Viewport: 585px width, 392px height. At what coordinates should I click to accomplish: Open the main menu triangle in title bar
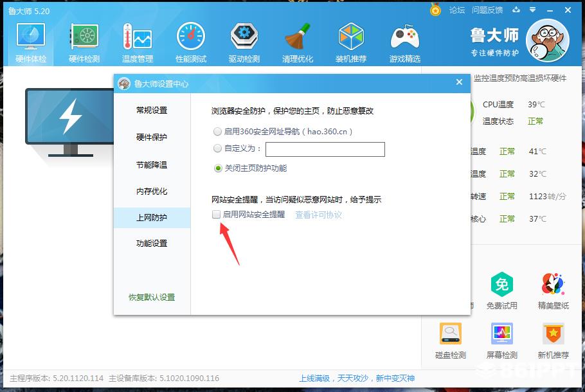(x=533, y=10)
